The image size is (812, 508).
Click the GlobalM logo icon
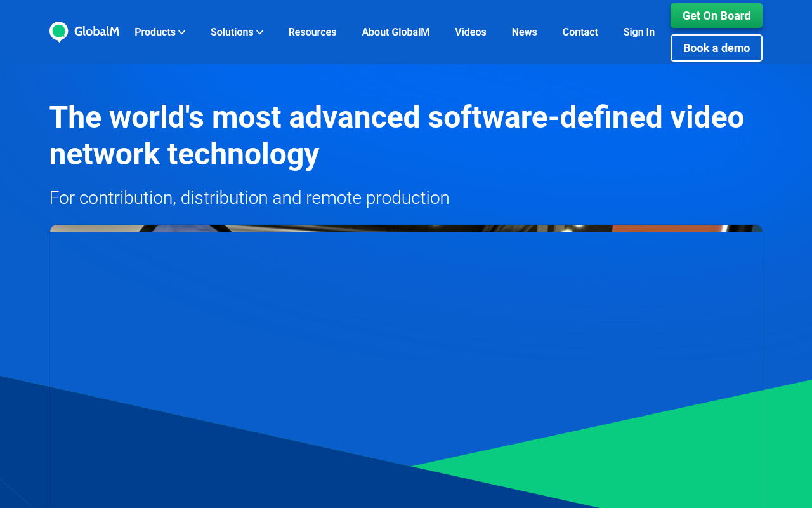(59, 32)
